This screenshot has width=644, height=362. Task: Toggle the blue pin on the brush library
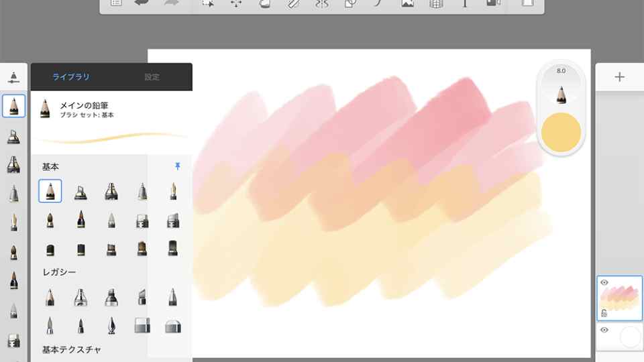pos(177,166)
